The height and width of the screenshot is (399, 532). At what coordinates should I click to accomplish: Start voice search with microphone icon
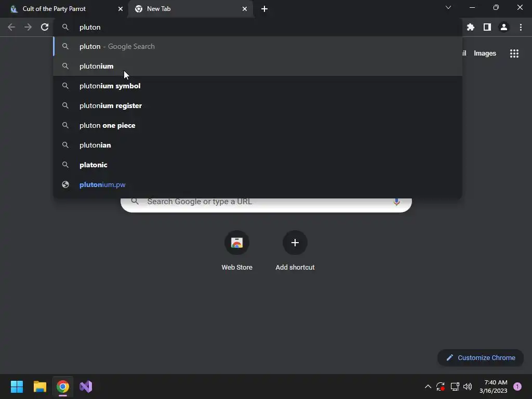(x=396, y=202)
